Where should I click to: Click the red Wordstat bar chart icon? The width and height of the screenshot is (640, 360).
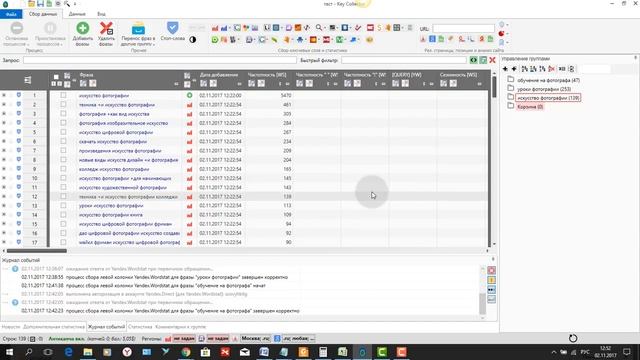pos(215,28)
